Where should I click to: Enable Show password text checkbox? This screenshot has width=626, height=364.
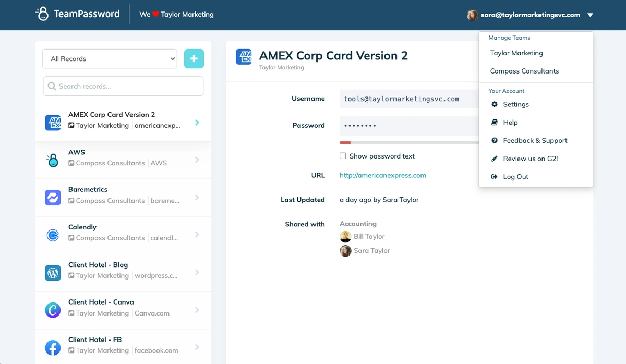(343, 156)
